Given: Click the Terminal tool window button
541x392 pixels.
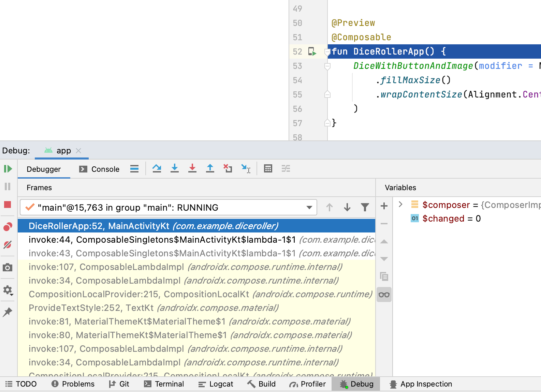Looking at the screenshot, I should (x=164, y=384).
